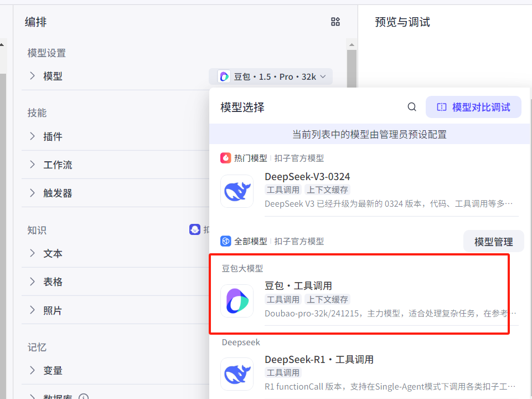Click the 全部模型 cube icon
Screen dimensions: 532x399
[x=226, y=241]
